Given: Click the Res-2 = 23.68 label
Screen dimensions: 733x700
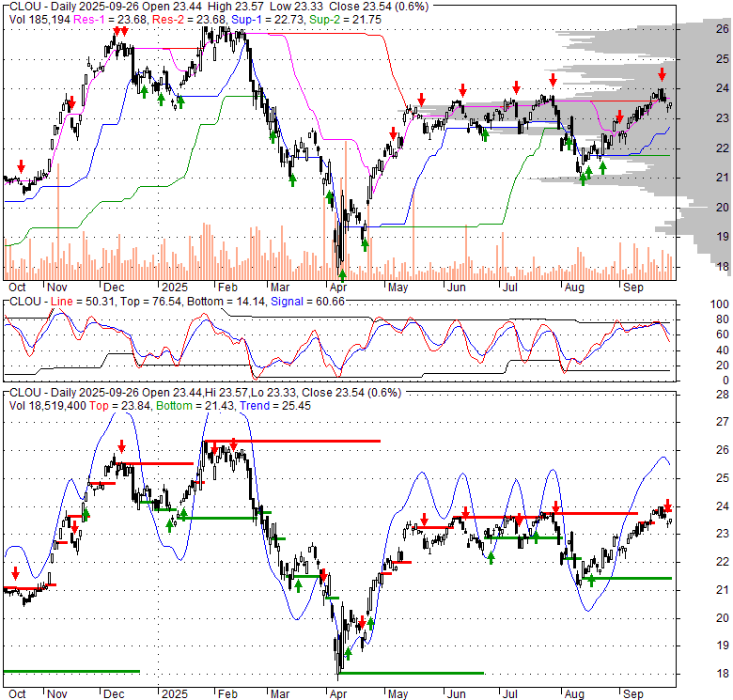Looking at the screenshot, I should pos(189,20).
